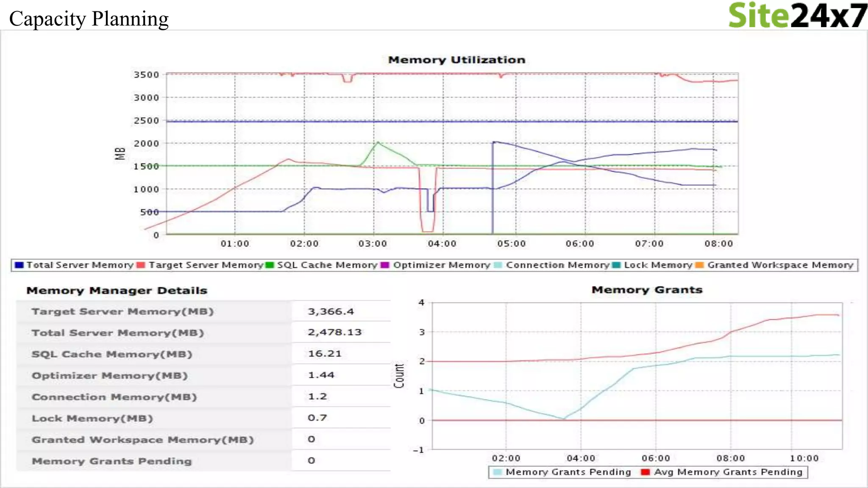Click the 03:00 axis label on Memory Utilization
This screenshot has height=488, width=868.
click(x=373, y=244)
